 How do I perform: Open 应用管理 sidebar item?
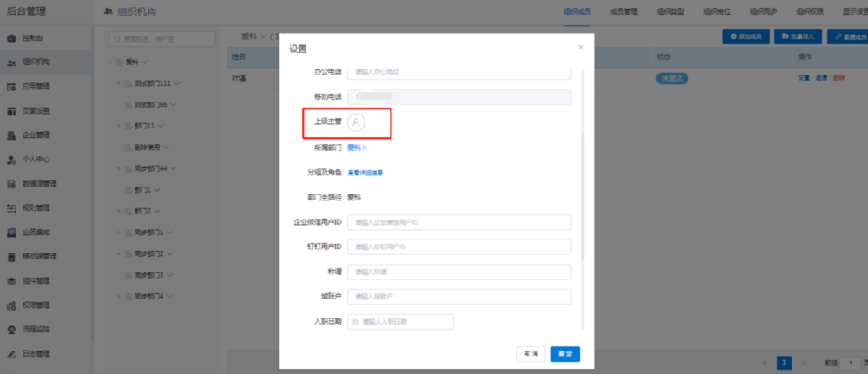click(36, 87)
